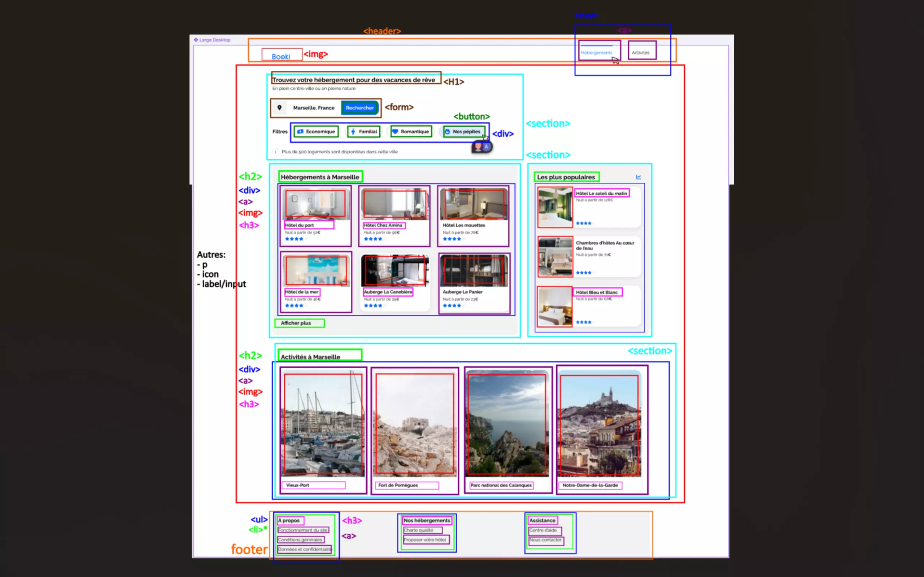Click the Romantique filter heart icon

(x=395, y=131)
